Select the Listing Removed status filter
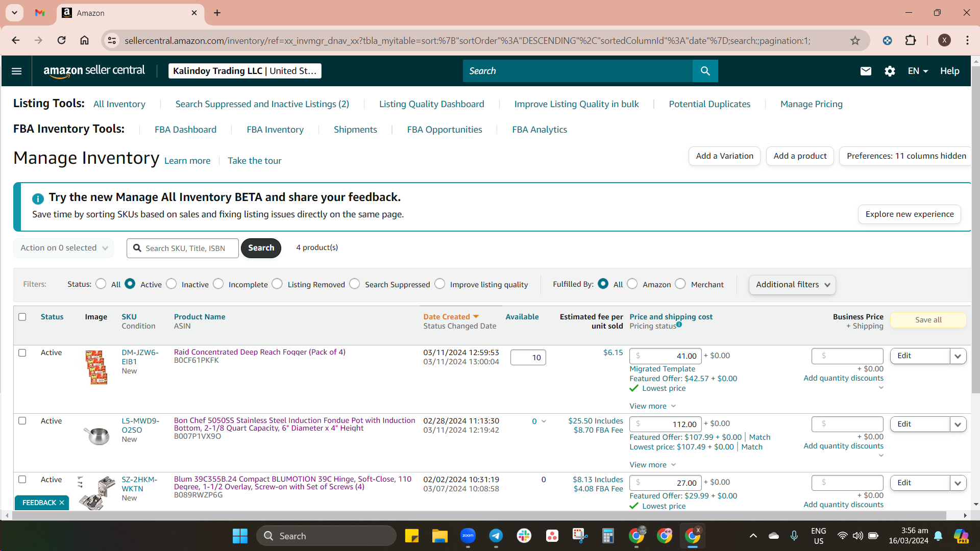Screen dimensions: 980x551 point(277,284)
